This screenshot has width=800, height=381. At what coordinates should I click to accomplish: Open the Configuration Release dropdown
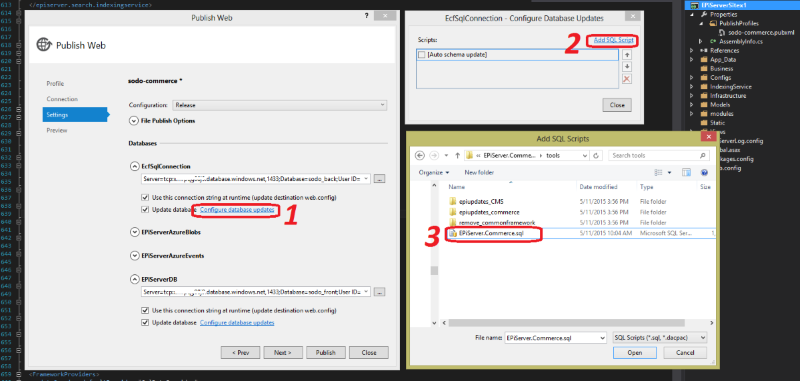pos(280,105)
